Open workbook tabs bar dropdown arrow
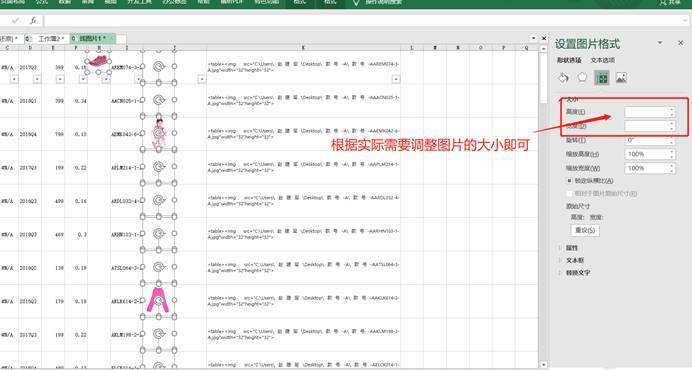 [533, 39]
